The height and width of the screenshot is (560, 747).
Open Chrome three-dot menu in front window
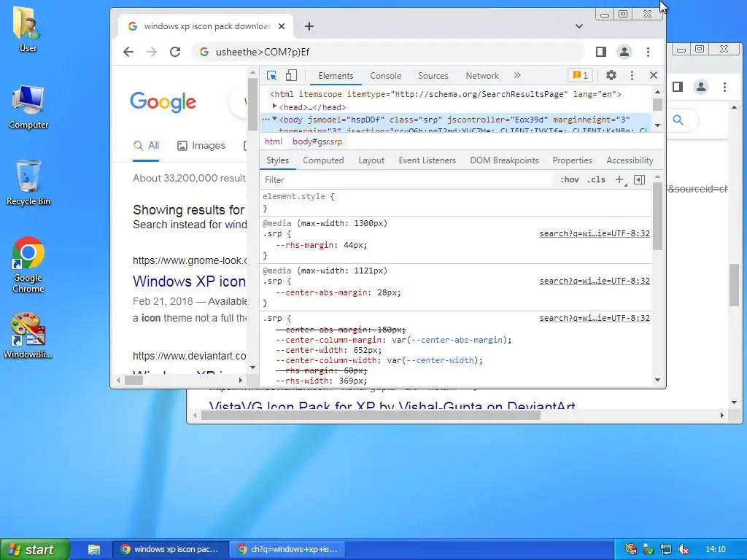648,52
